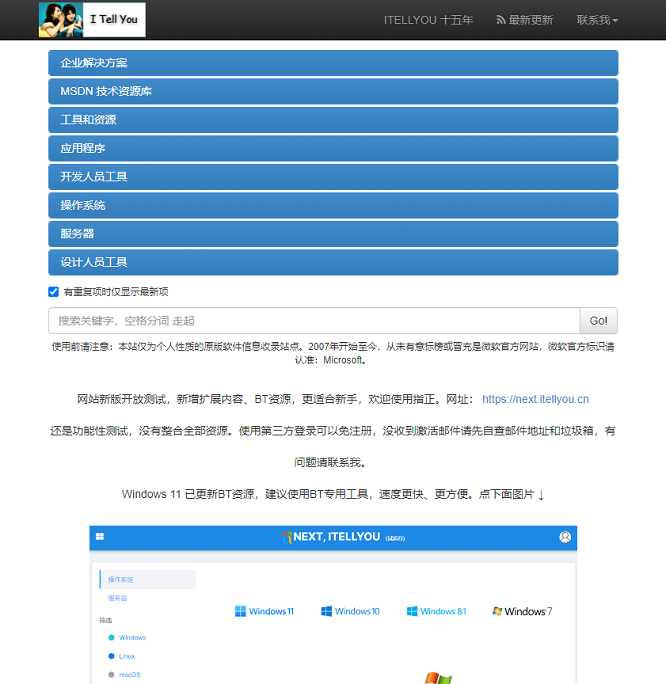Select the macOS filter dot
The image size is (666, 684).
tap(111, 674)
